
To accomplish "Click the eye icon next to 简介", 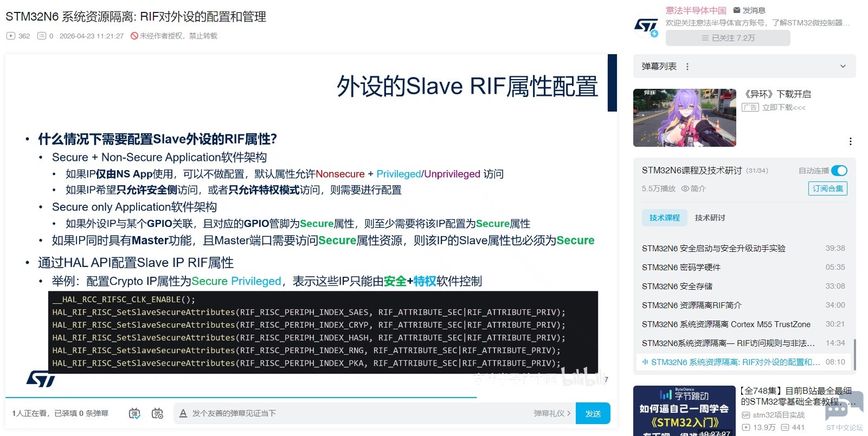I will click(x=685, y=188).
